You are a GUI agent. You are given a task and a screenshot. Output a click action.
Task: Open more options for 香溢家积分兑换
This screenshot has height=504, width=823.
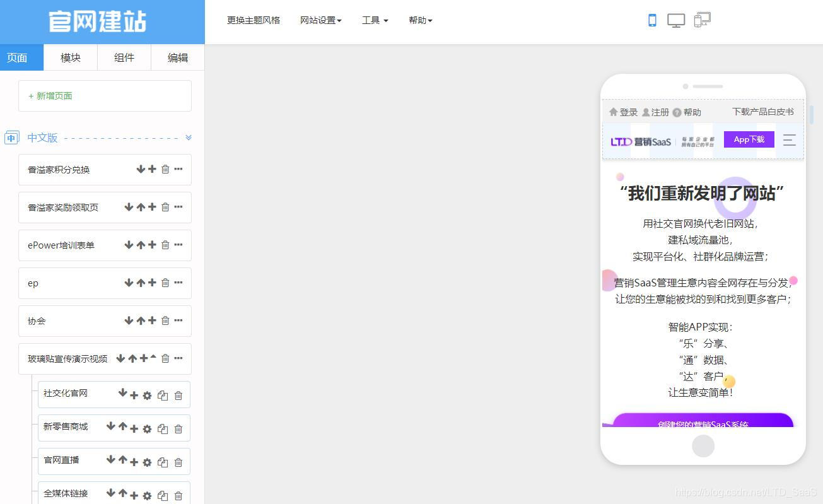[x=178, y=169]
